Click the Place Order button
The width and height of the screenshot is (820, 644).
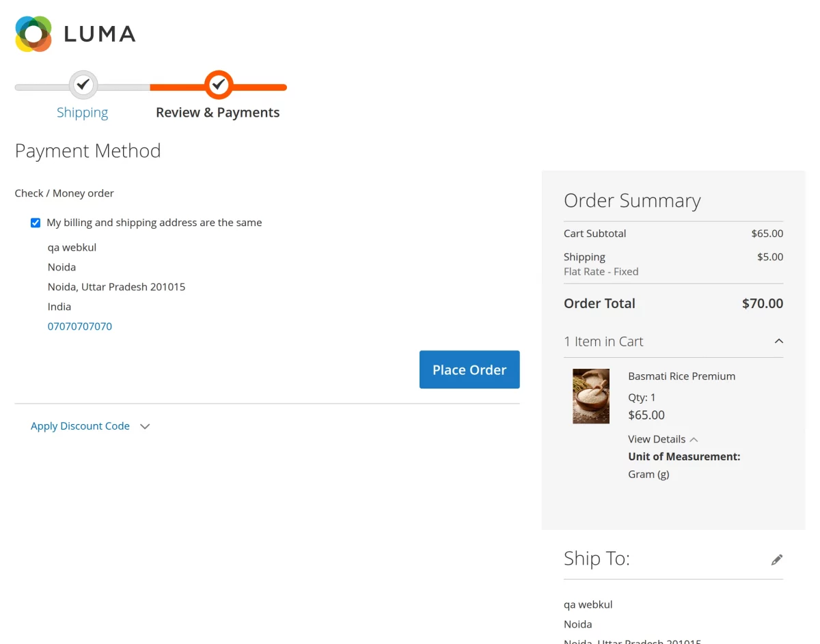pos(469,369)
